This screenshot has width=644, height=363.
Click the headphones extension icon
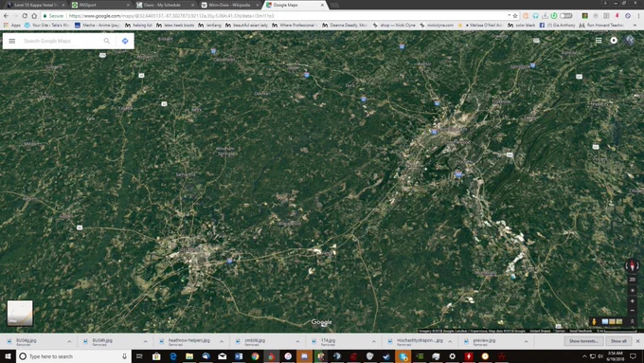(x=536, y=15)
